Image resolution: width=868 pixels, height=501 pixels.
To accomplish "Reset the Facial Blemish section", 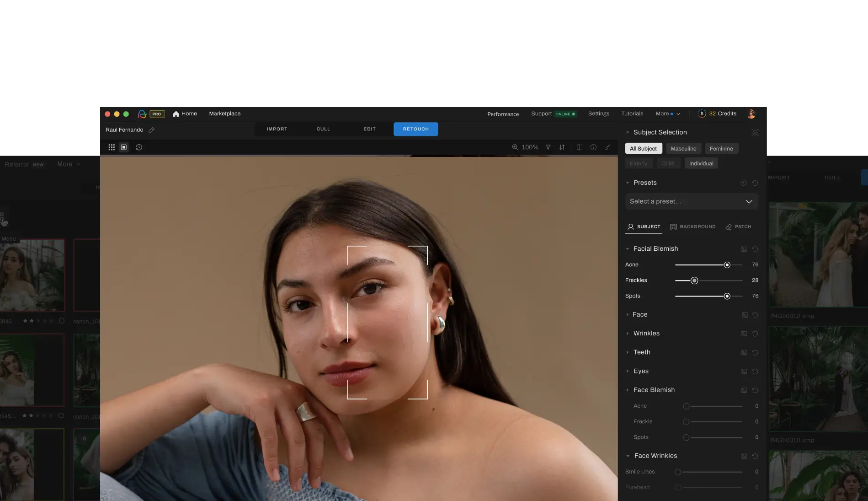I will pyautogui.click(x=755, y=249).
